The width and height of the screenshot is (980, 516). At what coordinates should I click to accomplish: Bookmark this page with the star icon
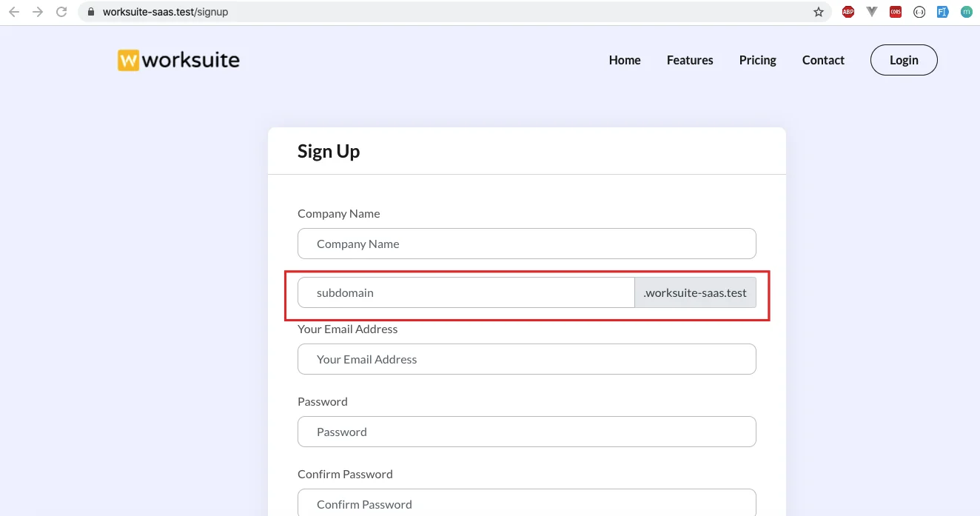pos(818,12)
